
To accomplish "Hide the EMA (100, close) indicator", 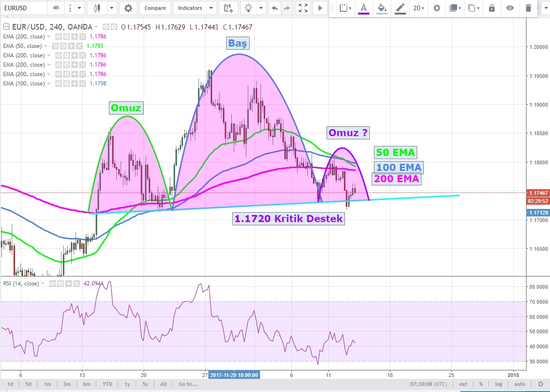I will pyautogui.click(x=58, y=84).
